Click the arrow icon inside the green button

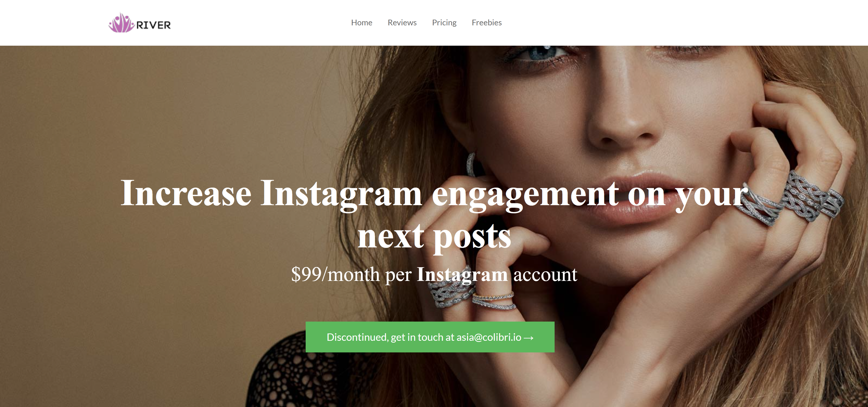coord(529,338)
